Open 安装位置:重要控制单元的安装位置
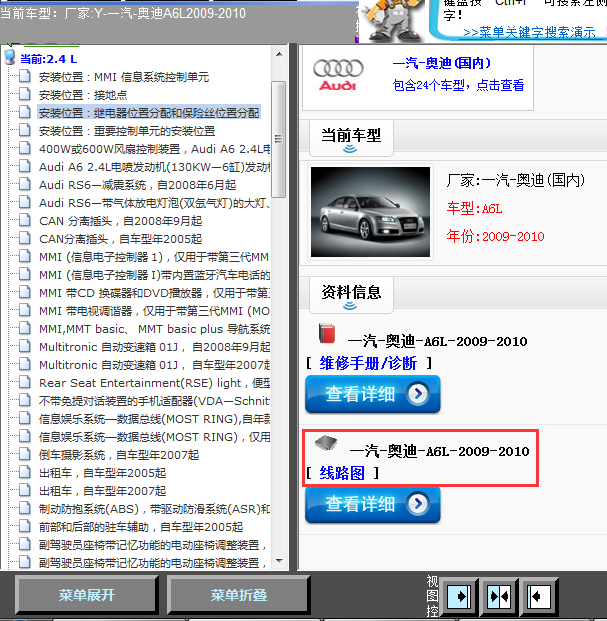 pyautogui.click(x=127, y=131)
